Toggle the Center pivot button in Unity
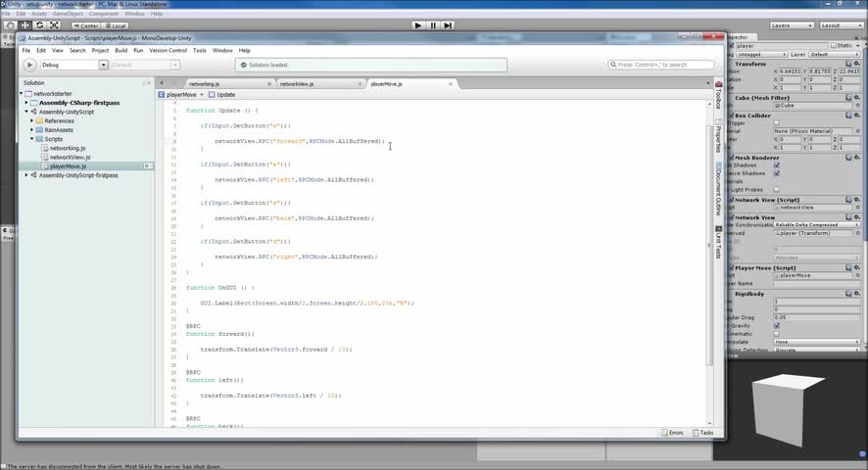This screenshot has height=470, width=868. 86,25
